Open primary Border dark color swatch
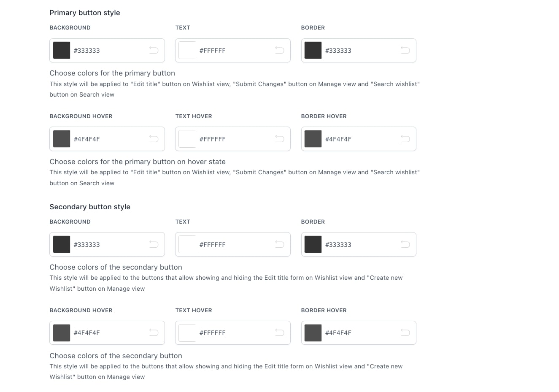This screenshot has width=559, height=392. point(313,50)
